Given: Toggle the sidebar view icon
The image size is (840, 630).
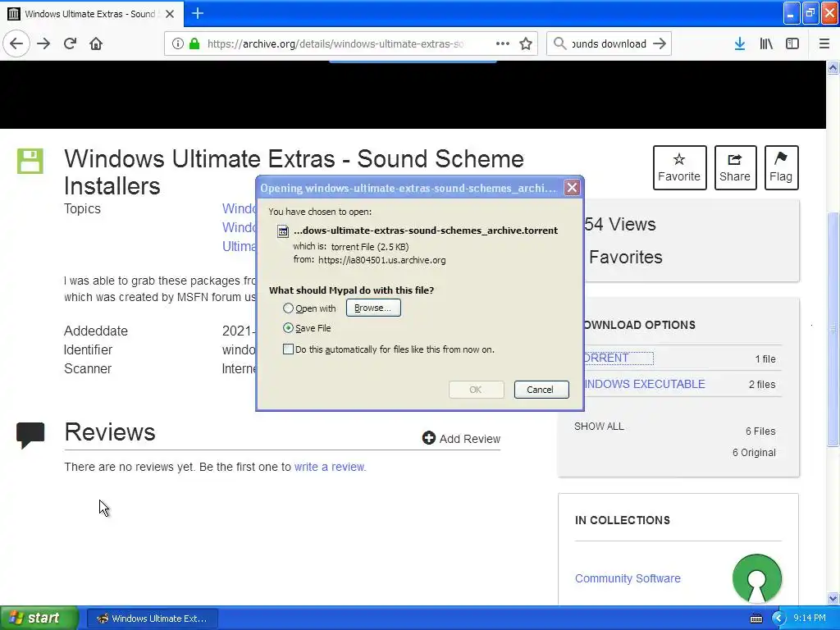Looking at the screenshot, I should tap(792, 43).
